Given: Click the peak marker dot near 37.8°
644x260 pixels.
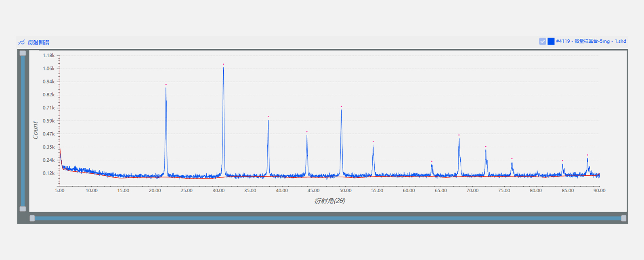Looking at the screenshot, I should [268, 117].
